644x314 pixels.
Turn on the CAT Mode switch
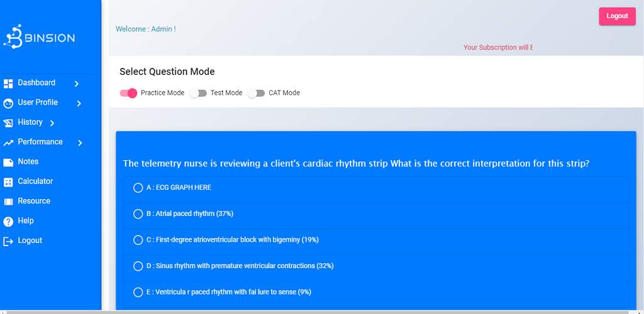(x=256, y=93)
